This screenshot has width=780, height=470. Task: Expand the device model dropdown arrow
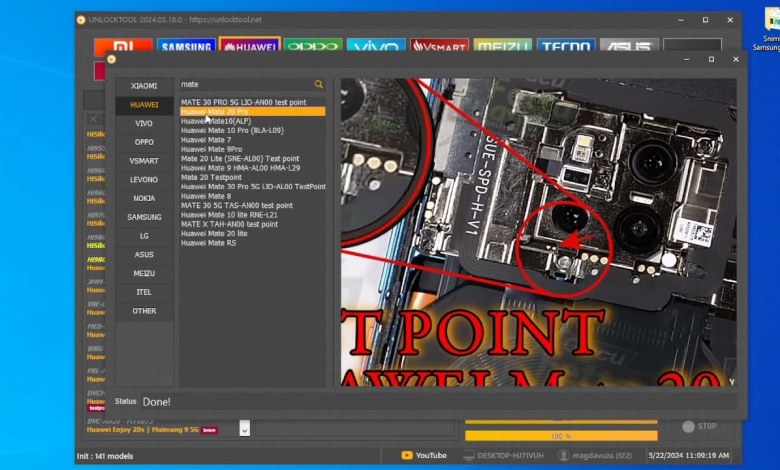[x=245, y=428]
